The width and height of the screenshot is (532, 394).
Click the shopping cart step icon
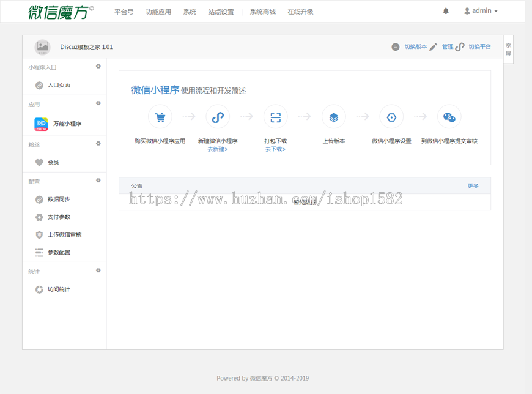tap(160, 117)
